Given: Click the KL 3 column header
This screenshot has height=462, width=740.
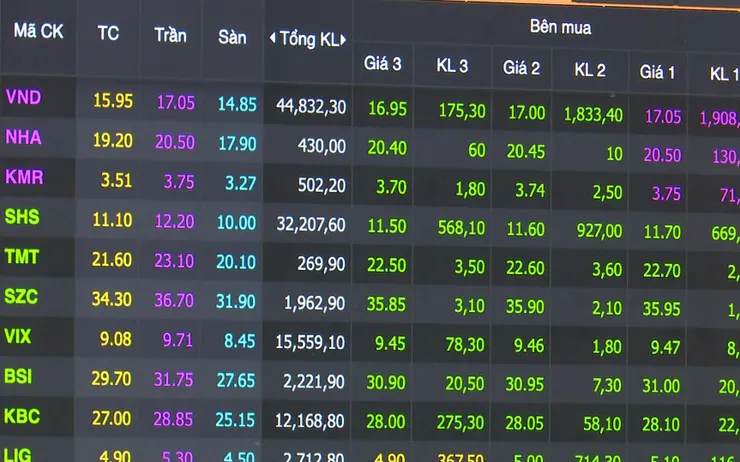Looking at the screenshot, I should click(x=452, y=66).
